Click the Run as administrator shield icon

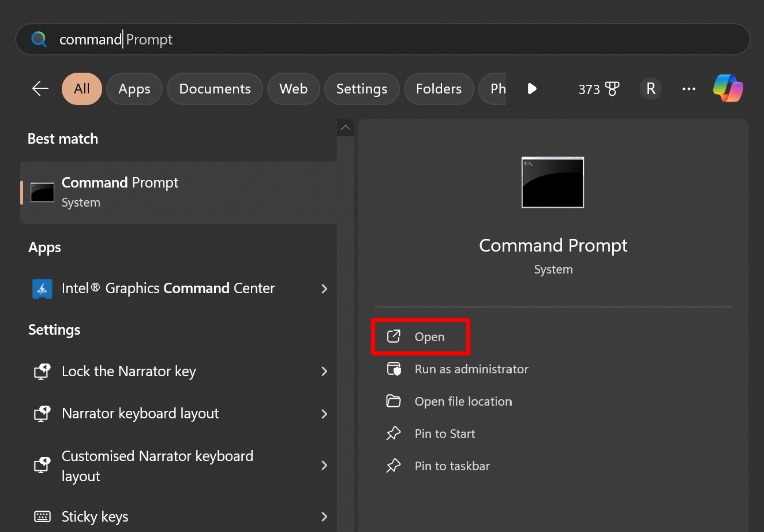pos(394,369)
